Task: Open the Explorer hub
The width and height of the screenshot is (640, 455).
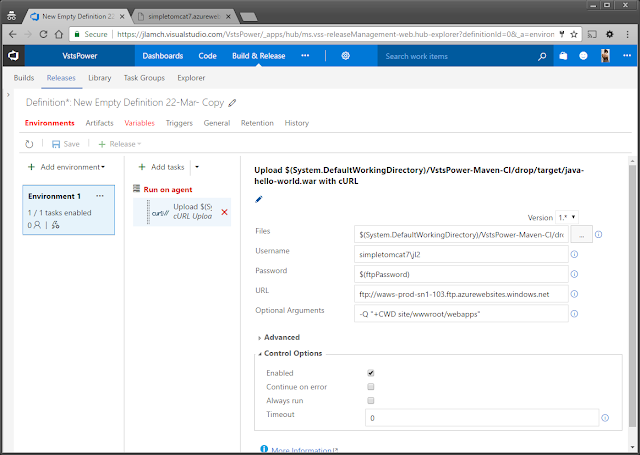Action: pos(191,78)
